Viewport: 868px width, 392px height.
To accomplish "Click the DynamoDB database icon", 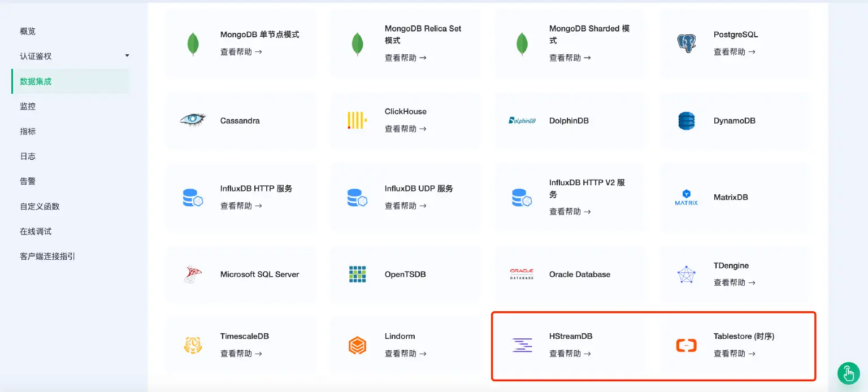I will tap(685, 120).
